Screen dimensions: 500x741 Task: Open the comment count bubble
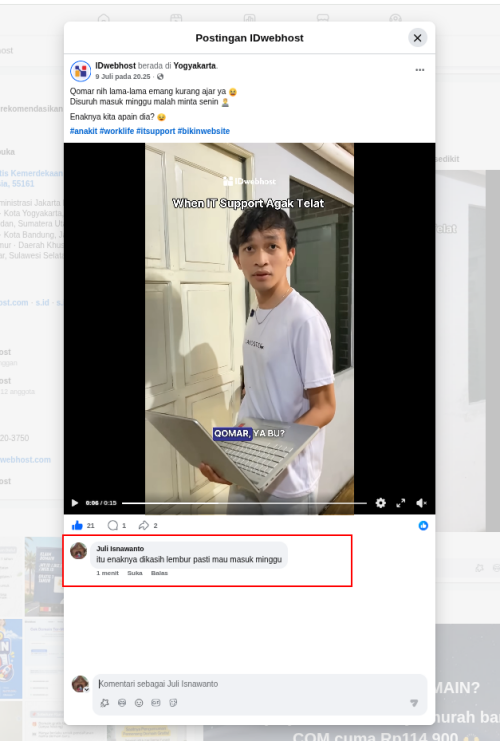[x=112, y=525]
